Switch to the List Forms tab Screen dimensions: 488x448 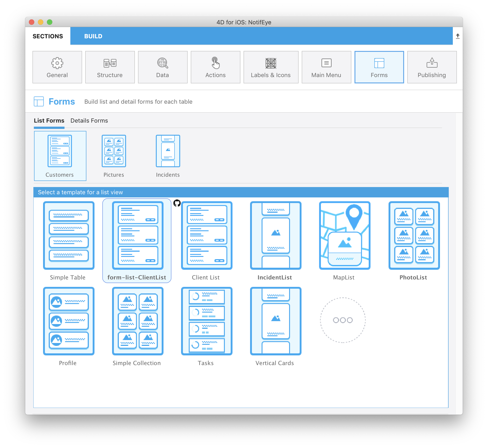(49, 121)
